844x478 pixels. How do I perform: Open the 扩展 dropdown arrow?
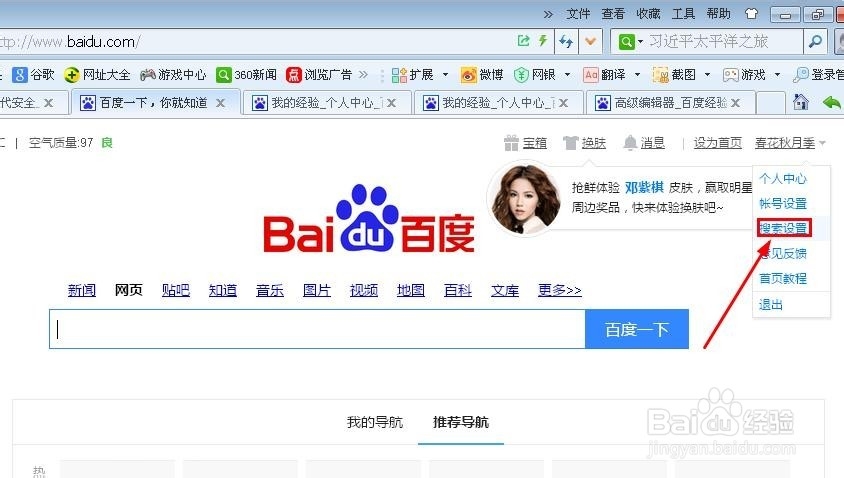click(x=446, y=75)
